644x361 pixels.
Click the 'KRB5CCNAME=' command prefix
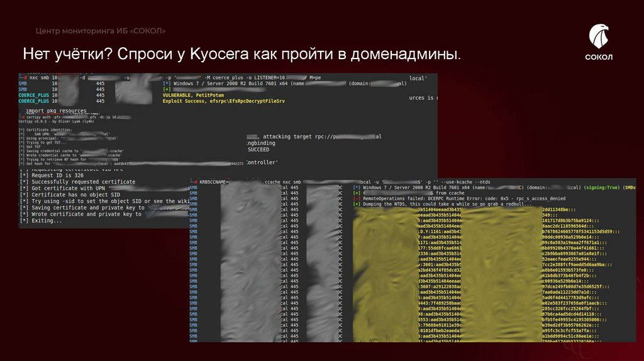pyautogui.click(x=213, y=182)
